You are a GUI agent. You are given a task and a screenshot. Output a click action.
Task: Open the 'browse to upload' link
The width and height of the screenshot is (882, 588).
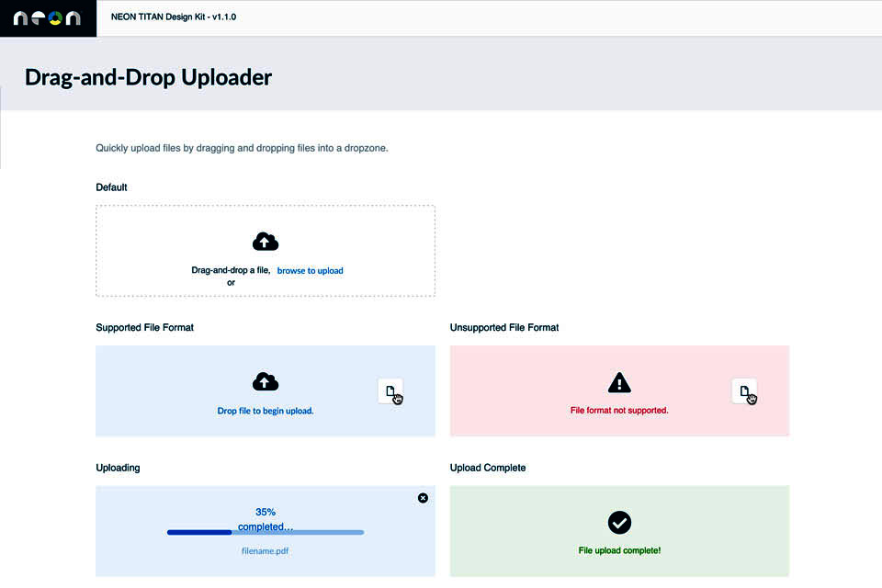point(310,271)
